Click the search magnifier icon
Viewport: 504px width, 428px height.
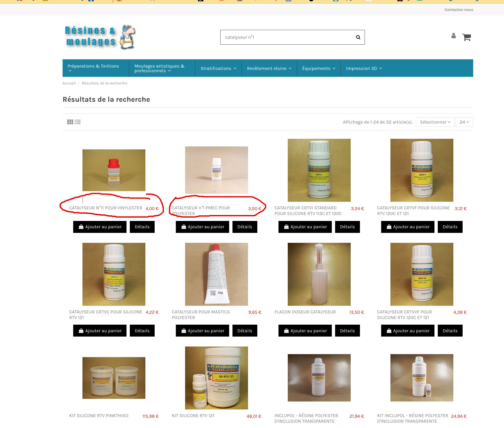358,37
